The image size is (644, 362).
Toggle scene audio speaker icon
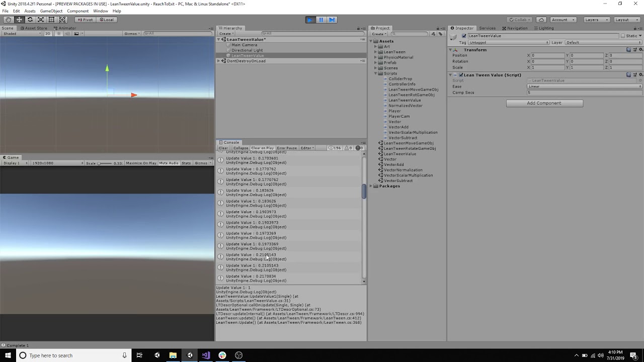(67, 34)
